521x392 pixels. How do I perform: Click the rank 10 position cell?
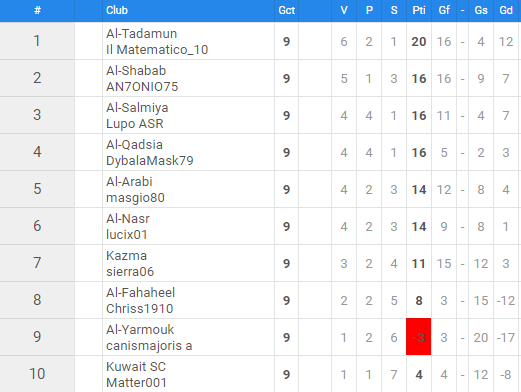click(x=37, y=374)
